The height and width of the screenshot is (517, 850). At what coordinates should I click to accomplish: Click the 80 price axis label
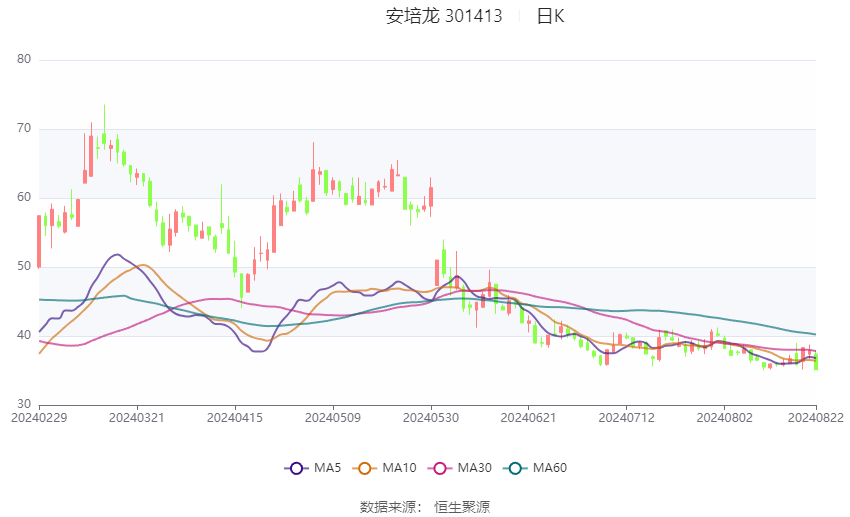(24, 59)
